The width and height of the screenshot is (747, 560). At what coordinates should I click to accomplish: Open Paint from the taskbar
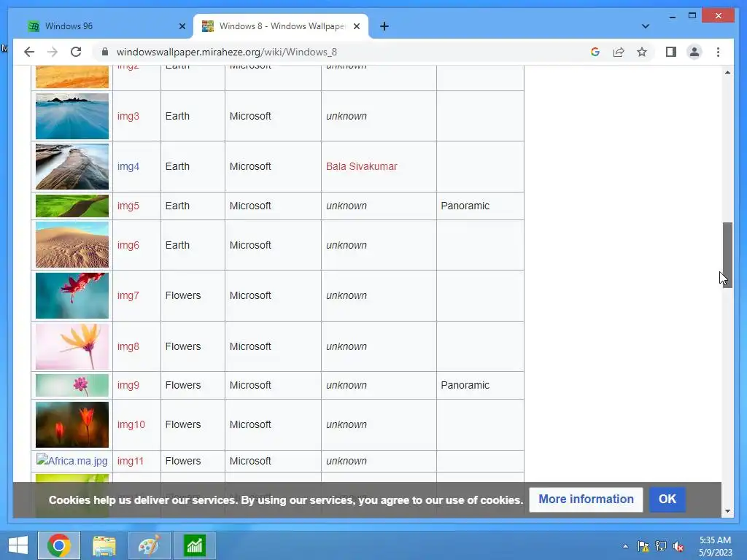click(x=149, y=545)
